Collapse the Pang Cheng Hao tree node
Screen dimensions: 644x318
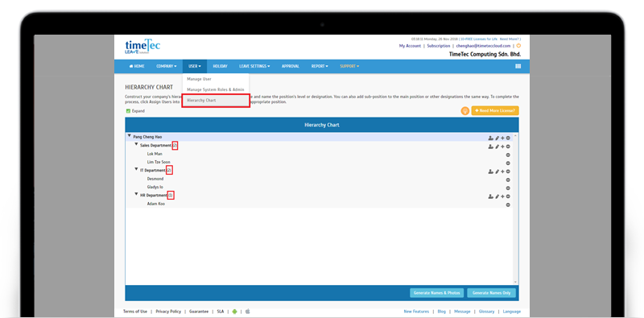[129, 135]
